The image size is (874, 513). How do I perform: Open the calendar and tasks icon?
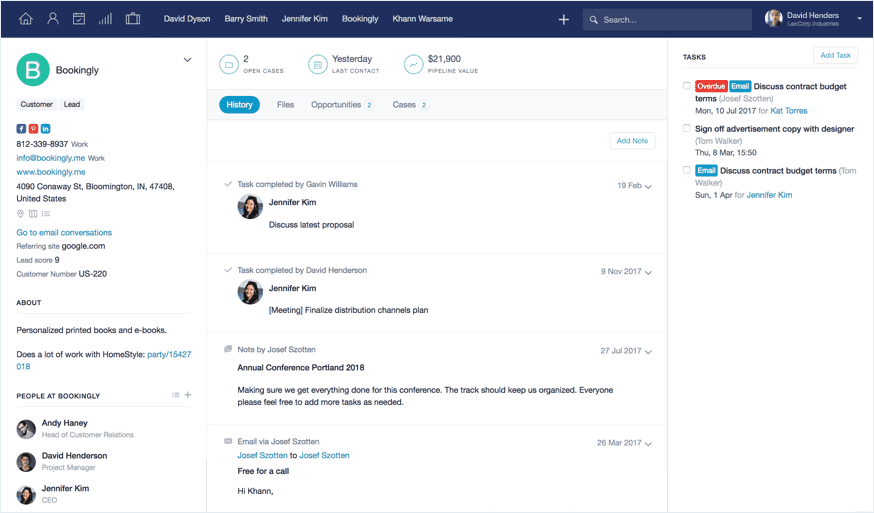(79, 19)
